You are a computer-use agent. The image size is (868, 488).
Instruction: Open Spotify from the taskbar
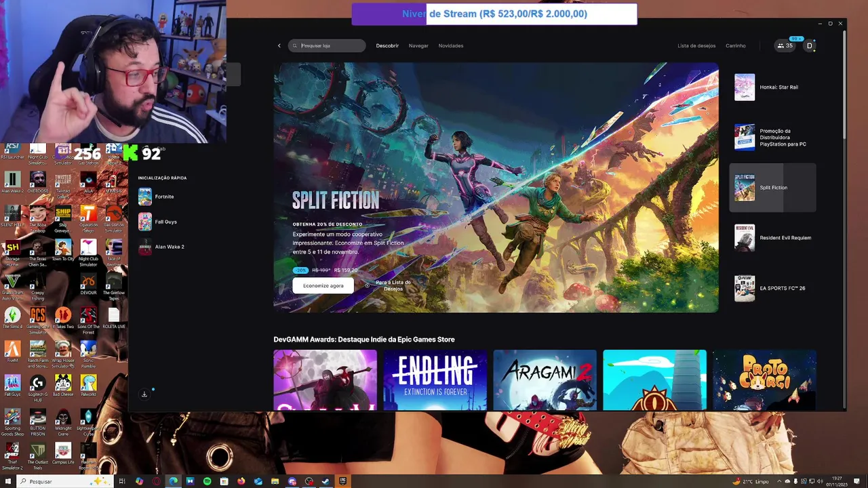click(207, 481)
